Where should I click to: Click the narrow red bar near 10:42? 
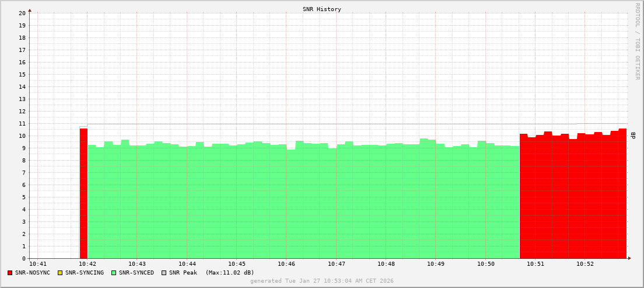(x=83, y=193)
